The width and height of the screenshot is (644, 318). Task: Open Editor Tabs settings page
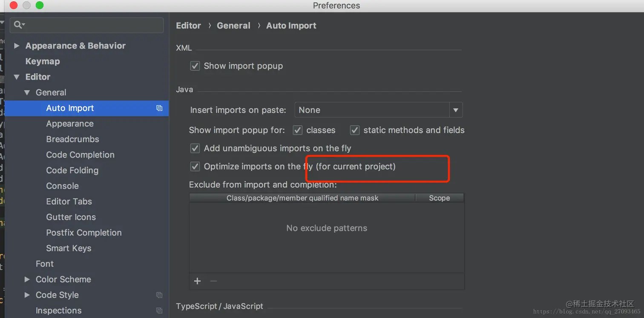tap(69, 201)
